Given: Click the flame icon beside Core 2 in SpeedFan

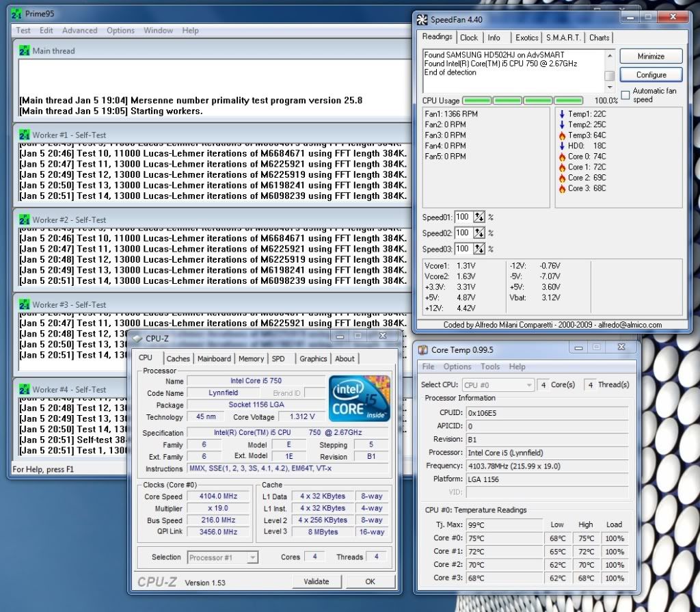Looking at the screenshot, I should 562,178.
